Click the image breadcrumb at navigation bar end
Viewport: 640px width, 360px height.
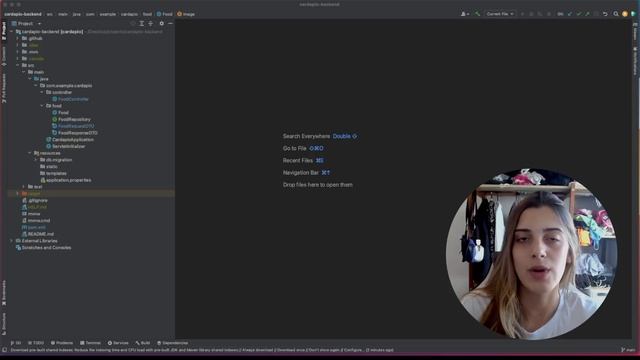point(186,14)
